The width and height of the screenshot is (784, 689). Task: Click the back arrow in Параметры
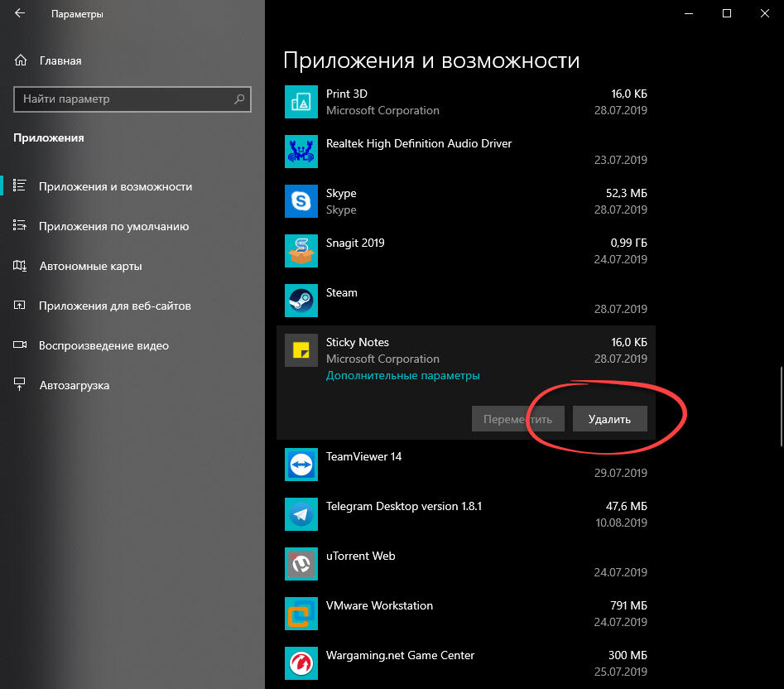click(x=20, y=13)
